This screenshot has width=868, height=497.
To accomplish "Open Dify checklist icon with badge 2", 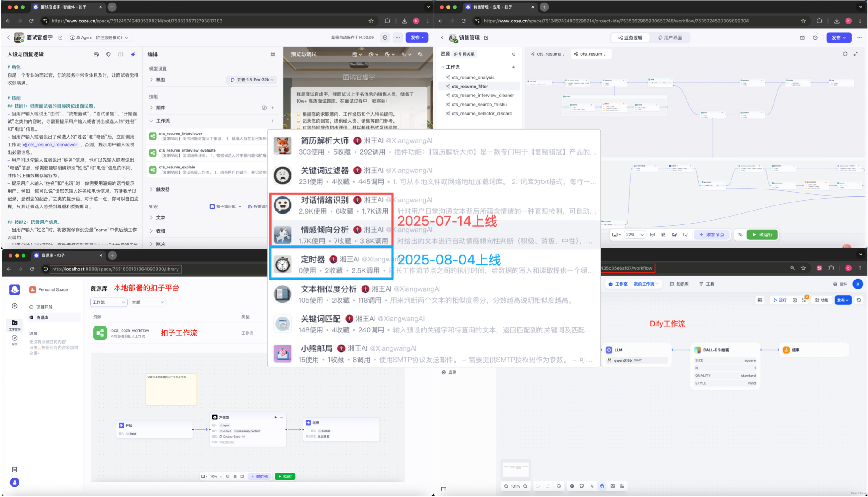I will [x=804, y=300].
